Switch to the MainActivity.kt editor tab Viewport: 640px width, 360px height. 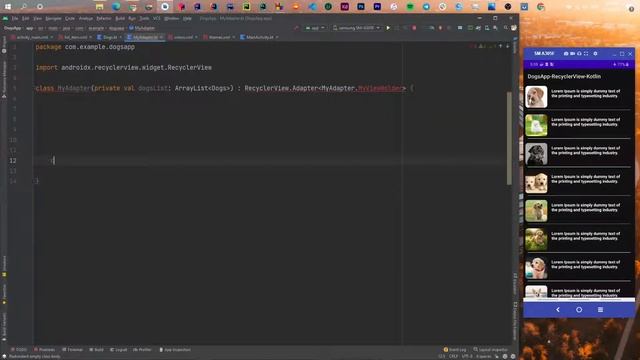coord(259,37)
